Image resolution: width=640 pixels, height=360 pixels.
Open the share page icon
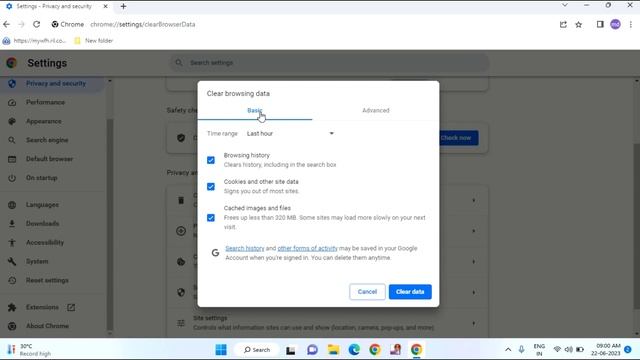pos(563,24)
